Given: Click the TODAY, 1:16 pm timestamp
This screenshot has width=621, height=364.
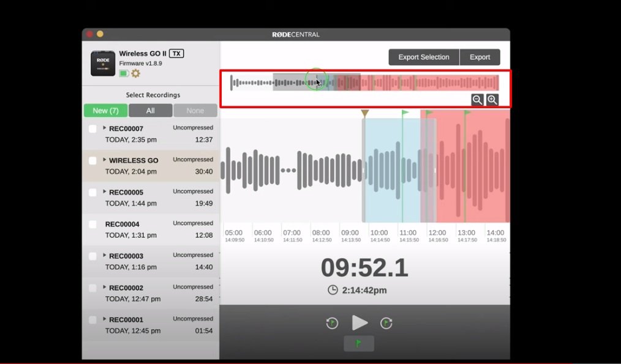Looking at the screenshot, I should [x=130, y=267].
